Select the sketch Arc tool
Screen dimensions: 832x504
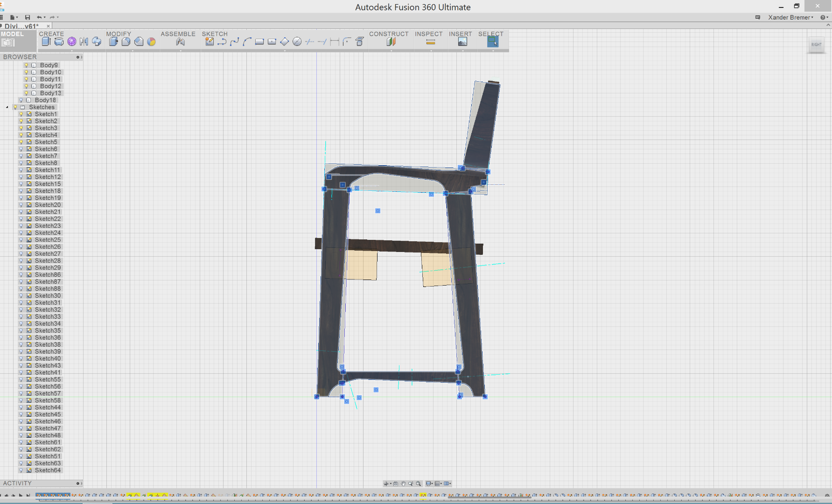tap(247, 42)
